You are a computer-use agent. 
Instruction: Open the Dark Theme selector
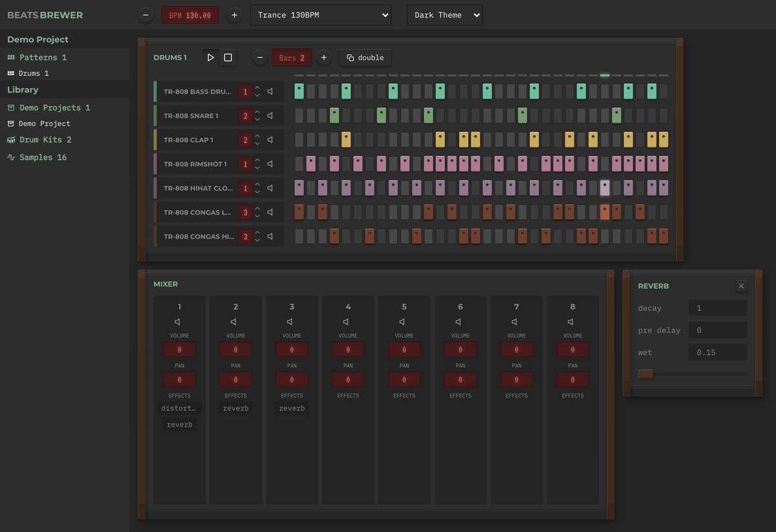[444, 15]
